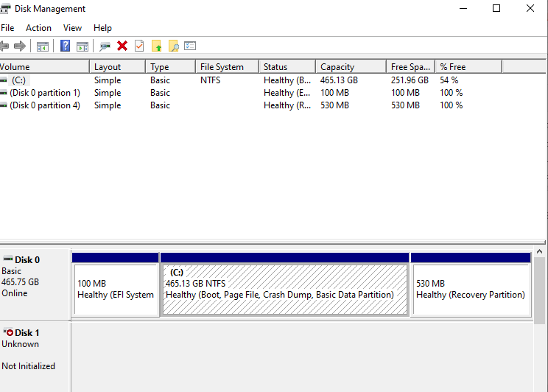Open the Action menu
Viewport: 548px width, 392px height.
point(38,28)
